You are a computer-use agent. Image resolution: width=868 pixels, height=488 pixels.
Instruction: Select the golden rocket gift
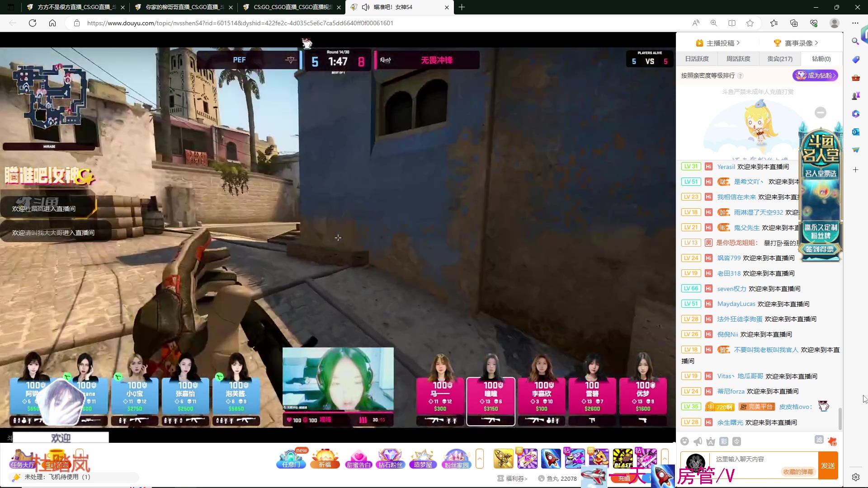[x=503, y=458]
